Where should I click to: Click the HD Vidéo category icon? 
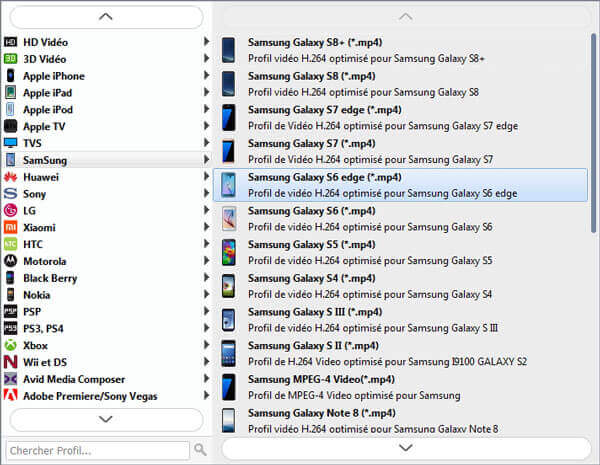[10, 42]
